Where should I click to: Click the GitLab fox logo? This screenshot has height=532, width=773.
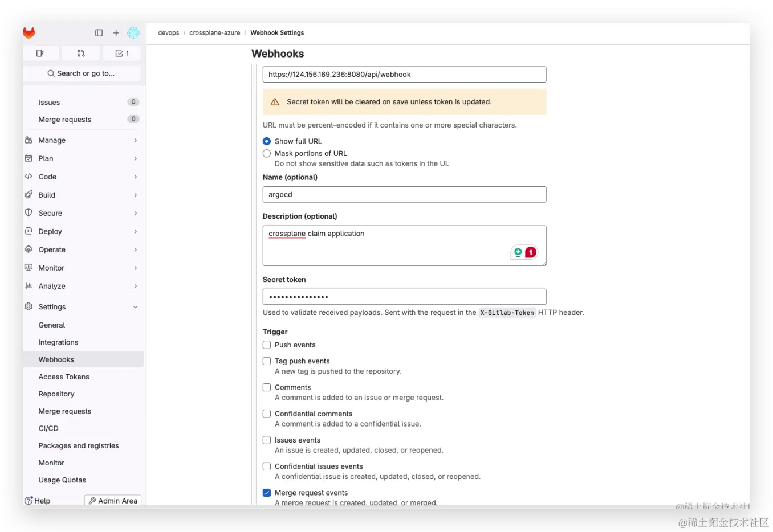click(29, 33)
